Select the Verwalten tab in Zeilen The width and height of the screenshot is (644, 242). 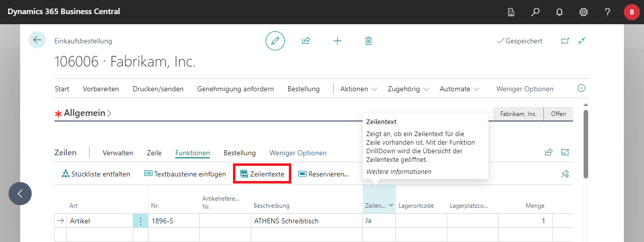pyautogui.click(x=118, y=153)
